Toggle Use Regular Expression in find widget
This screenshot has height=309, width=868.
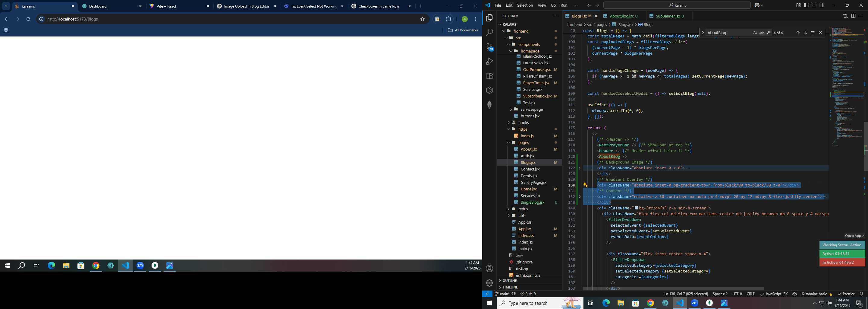click(768, 33)
